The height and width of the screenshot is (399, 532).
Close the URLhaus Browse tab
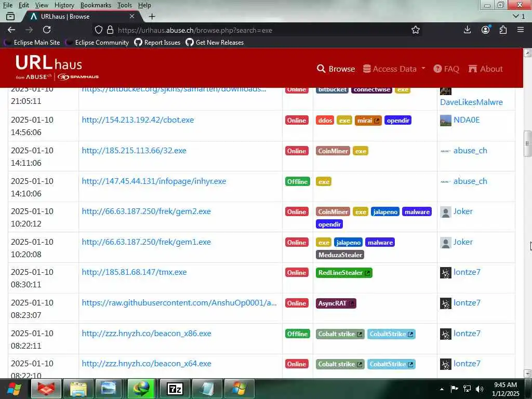click(x=132, y=16)
